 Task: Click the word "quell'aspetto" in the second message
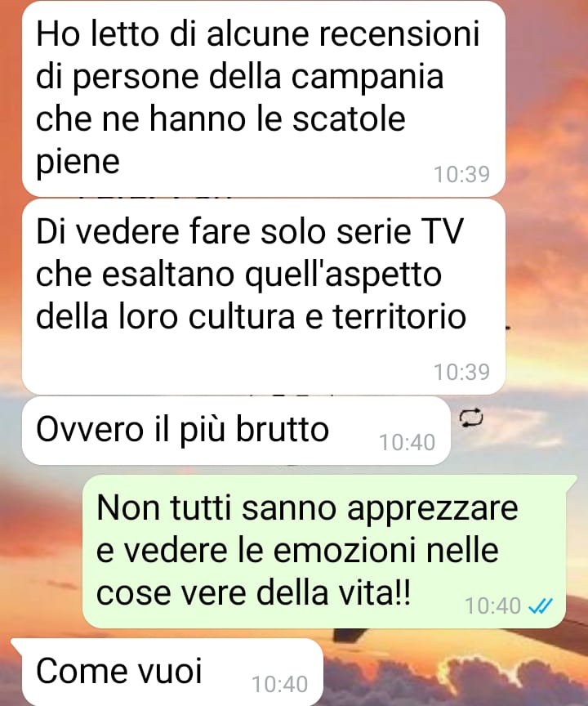coord(343,275)
